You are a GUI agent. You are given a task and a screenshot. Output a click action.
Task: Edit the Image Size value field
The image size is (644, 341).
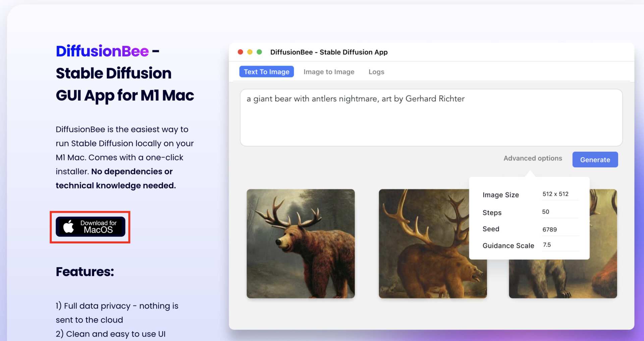pyautogui.click(x=556, y=194)
